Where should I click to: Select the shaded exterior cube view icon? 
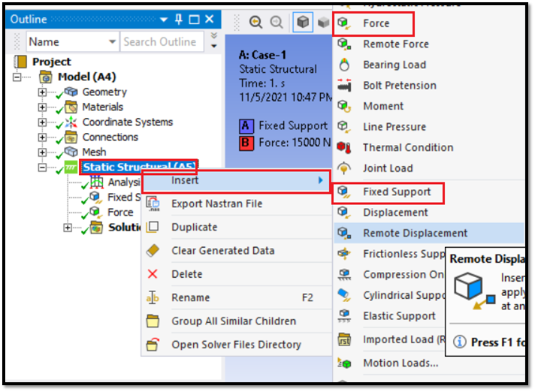[303, 23]
